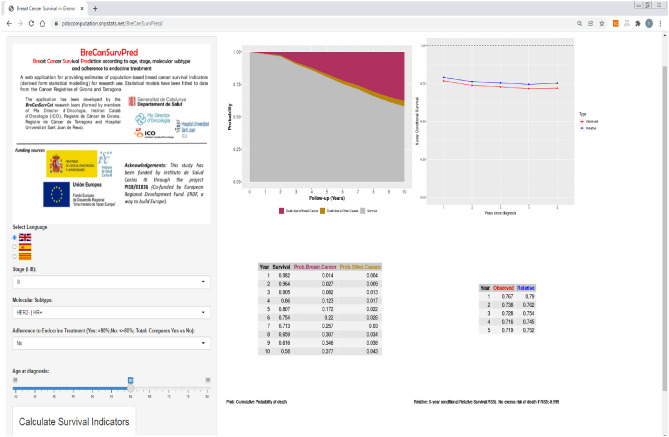Click the year 1 observed value 0.767
Screen dimensions: 669x437
507,296
